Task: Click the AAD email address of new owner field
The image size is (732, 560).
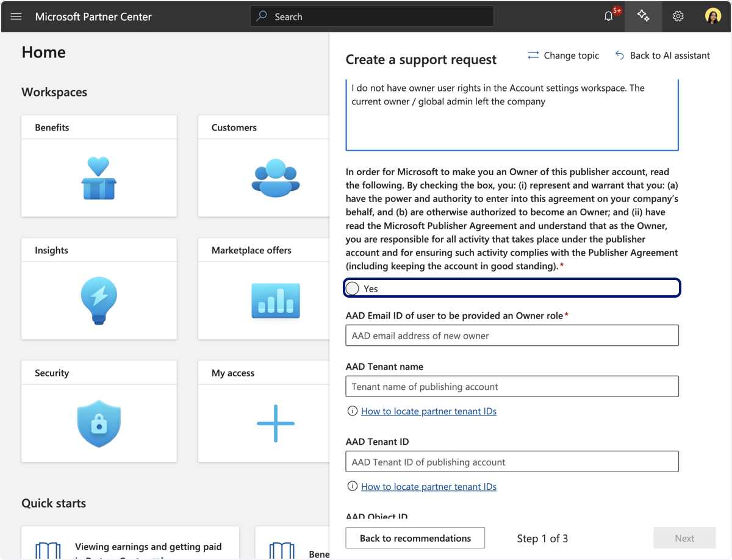Action: 512,336
